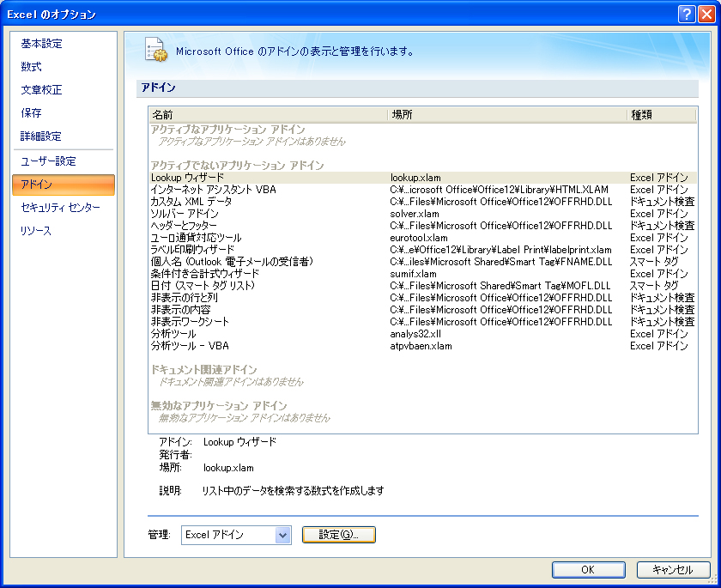
Task: Open the 基本設定 category
Action: tap(42, 44)
